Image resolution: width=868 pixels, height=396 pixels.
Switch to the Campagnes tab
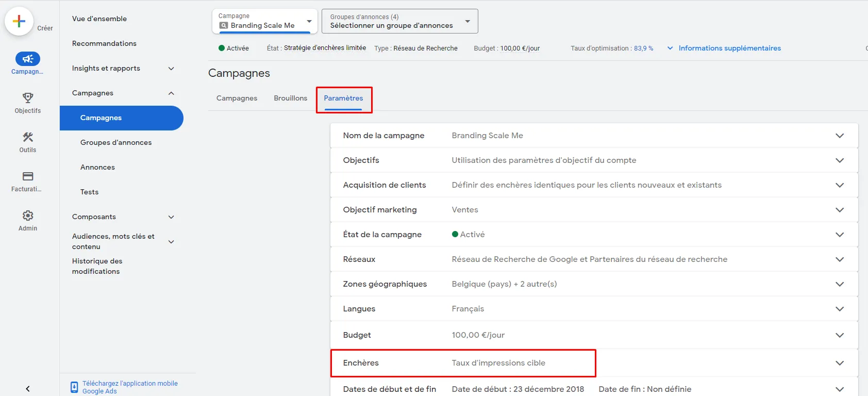click(x=237, y=98)
